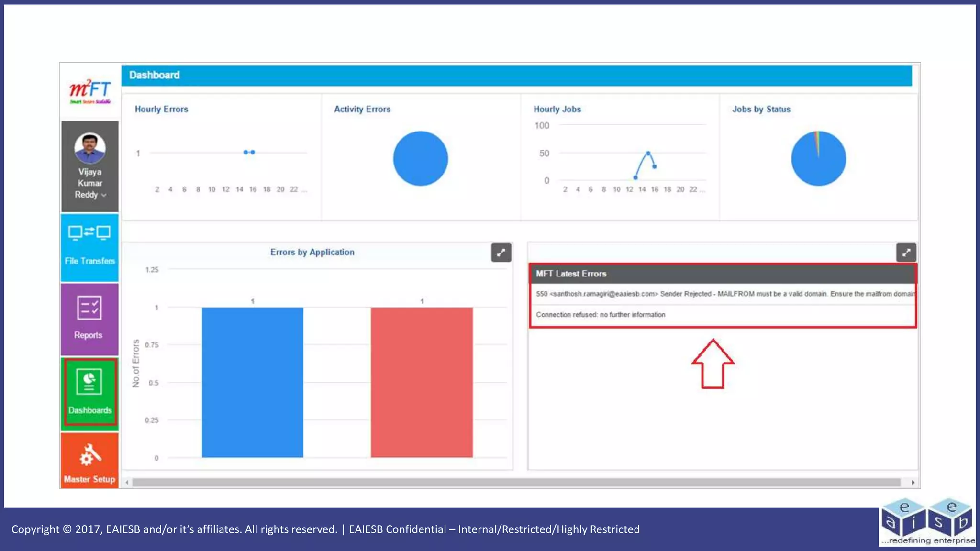Select the Dashboards pie-chart icon
The width and height of the screenshot is (980, 551).
(89, 382)
